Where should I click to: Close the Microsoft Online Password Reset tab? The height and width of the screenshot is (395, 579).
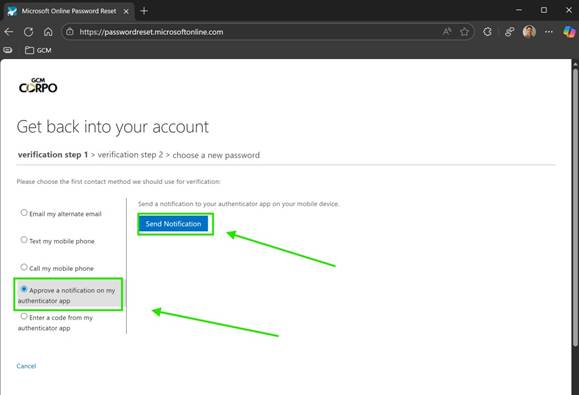tap(126, 11)
